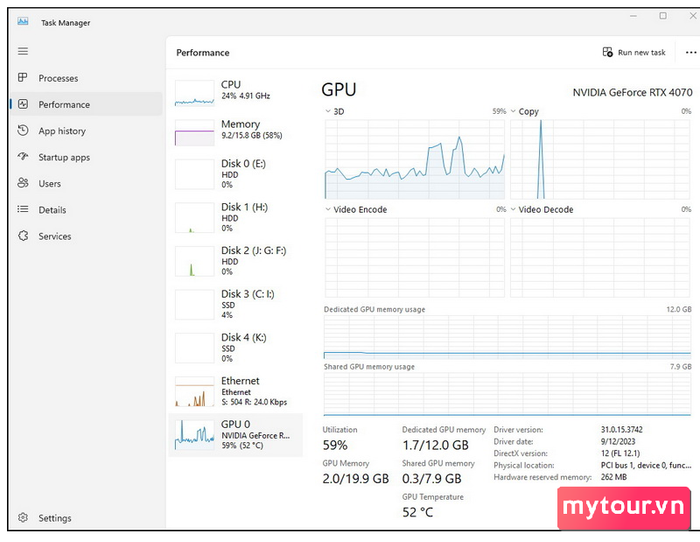Click the Run new task button

click(634, 52)
